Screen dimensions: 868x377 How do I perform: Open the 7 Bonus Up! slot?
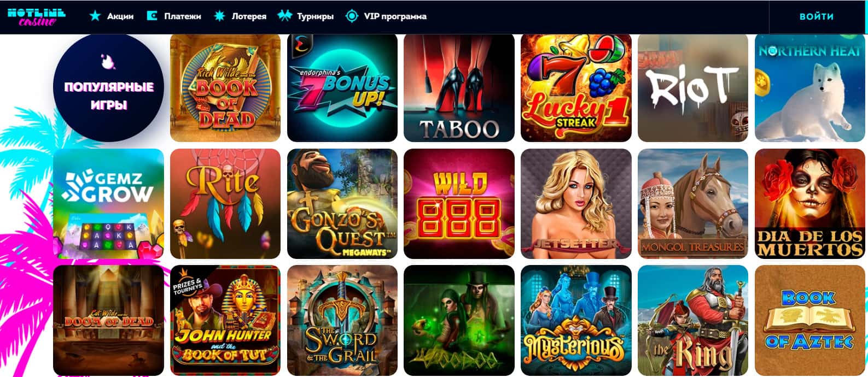click(x=342, y=87)
